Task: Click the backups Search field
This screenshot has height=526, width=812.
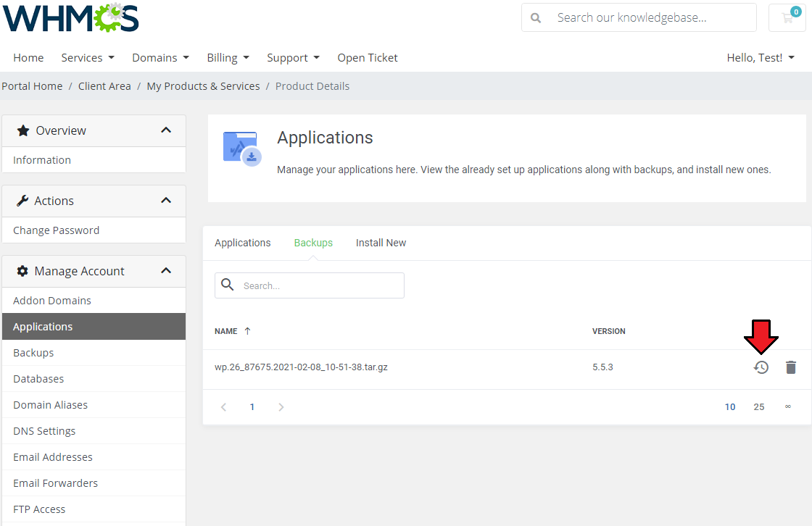Action: click(x=310, y=285)
